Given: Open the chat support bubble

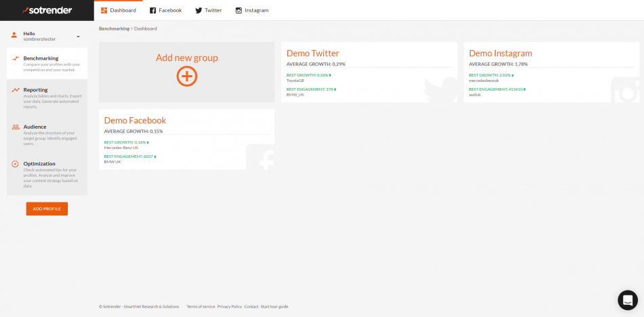Looking at the screenshot, I should pos(627,300).
